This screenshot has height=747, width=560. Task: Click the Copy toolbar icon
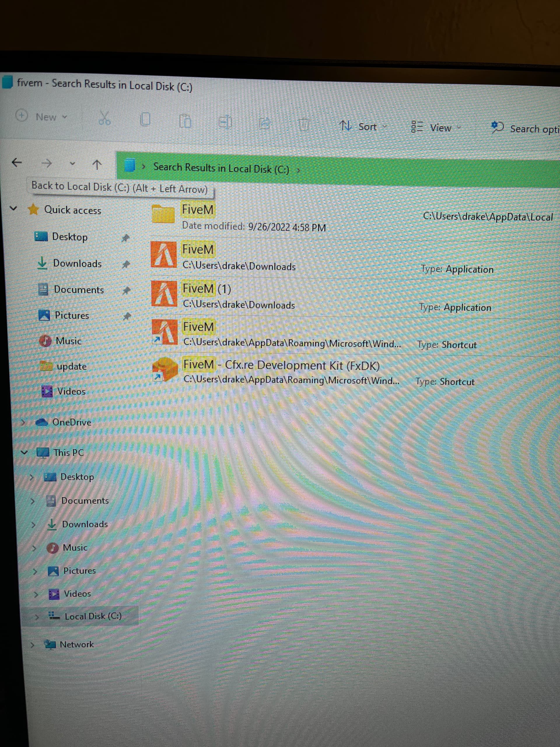coord(145,119)
